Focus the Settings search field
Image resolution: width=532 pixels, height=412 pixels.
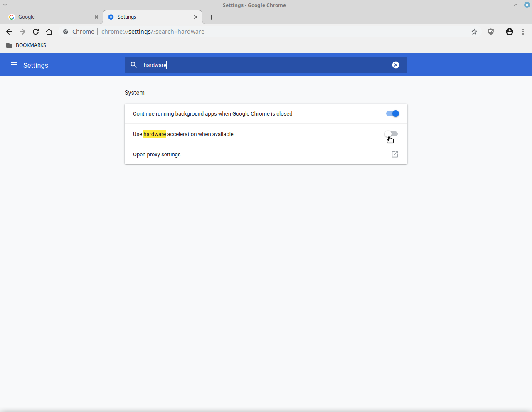[x=266, y=65]
